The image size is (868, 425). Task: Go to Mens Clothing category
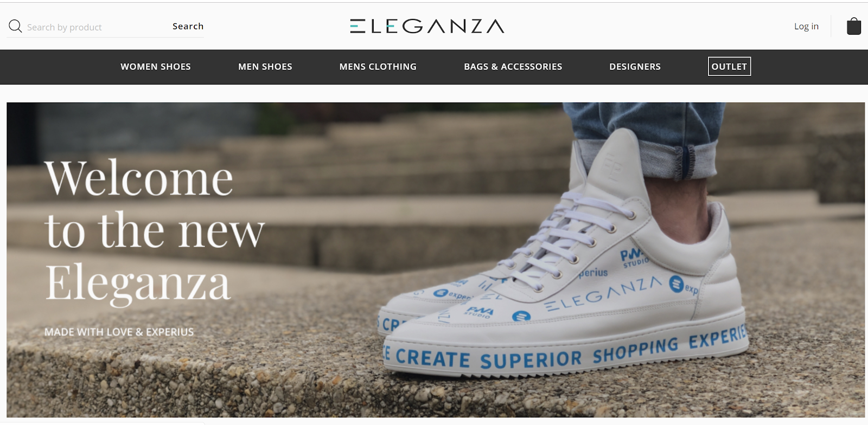[x=378, y=67]
